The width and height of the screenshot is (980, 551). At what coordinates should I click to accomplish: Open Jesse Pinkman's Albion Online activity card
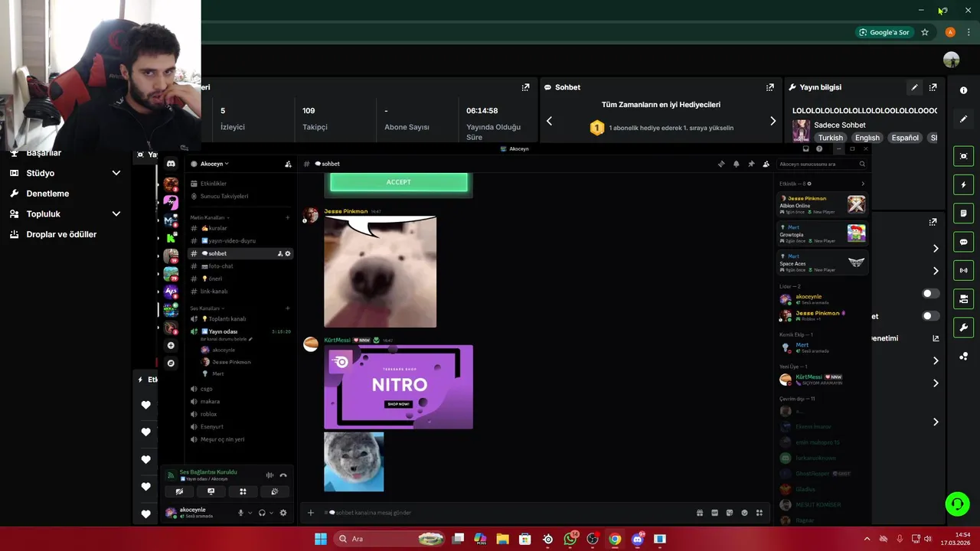[x=822, y=204]
